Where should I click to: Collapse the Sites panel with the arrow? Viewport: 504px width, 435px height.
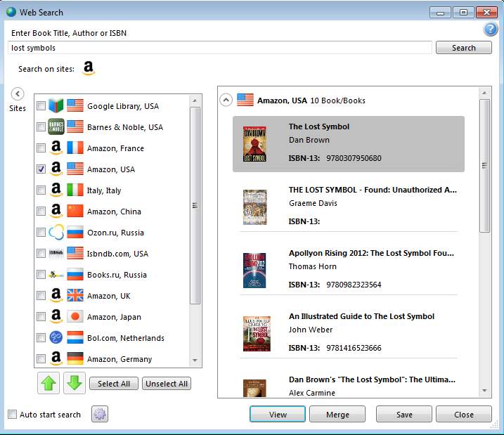click(18, 93)
